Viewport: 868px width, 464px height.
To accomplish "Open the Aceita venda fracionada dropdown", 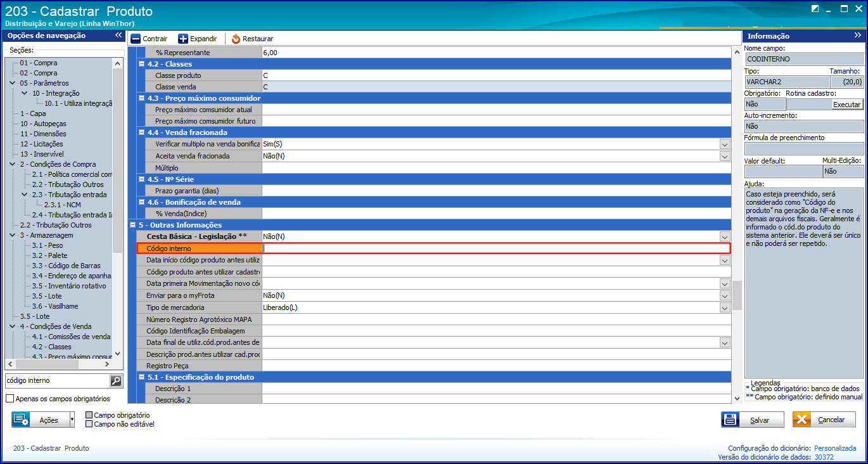I will tap(725, 156).
